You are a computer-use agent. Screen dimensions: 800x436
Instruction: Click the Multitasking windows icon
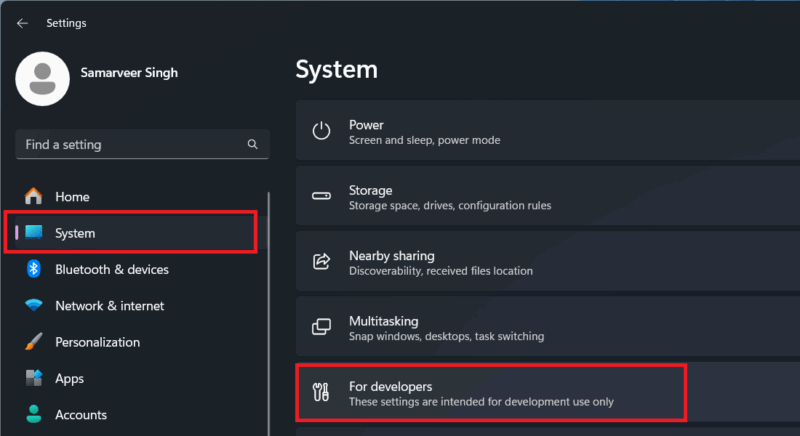321,326
